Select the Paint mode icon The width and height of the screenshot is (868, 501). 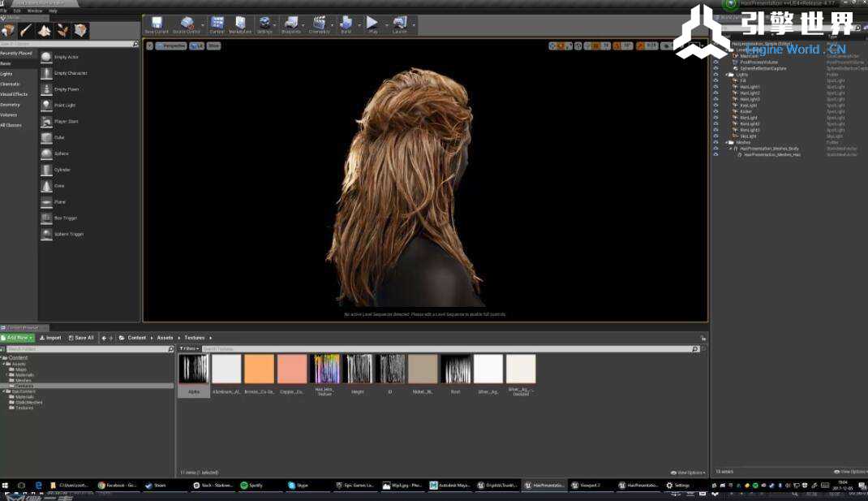26,31
